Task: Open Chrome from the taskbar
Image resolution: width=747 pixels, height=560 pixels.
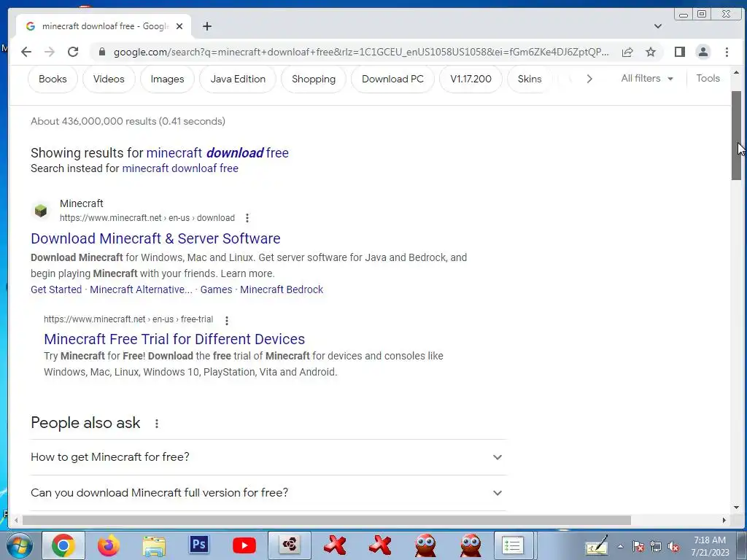Action: coord(63,545)
